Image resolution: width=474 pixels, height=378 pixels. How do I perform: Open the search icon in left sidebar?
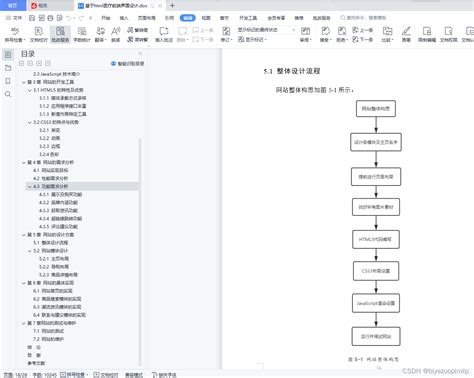point(8,94)
